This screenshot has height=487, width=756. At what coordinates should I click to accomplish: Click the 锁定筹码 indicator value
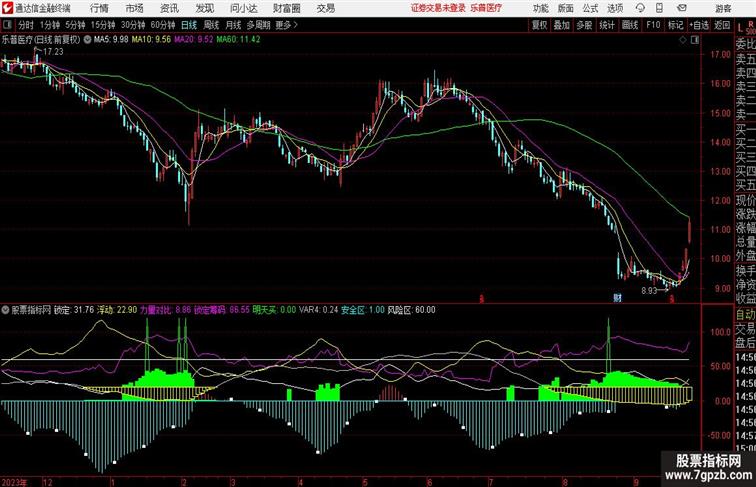pos(222,310)
